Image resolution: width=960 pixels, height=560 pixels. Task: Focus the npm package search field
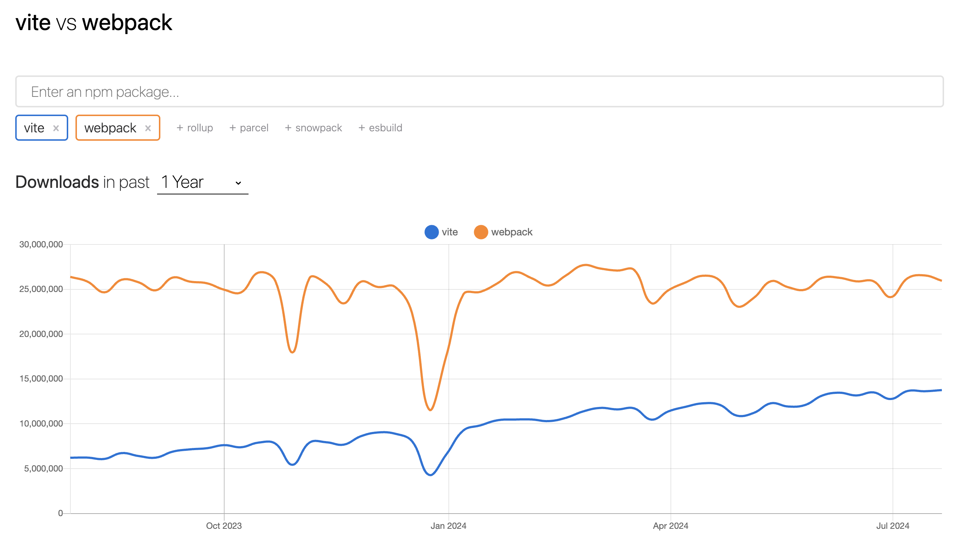point(479,92)
